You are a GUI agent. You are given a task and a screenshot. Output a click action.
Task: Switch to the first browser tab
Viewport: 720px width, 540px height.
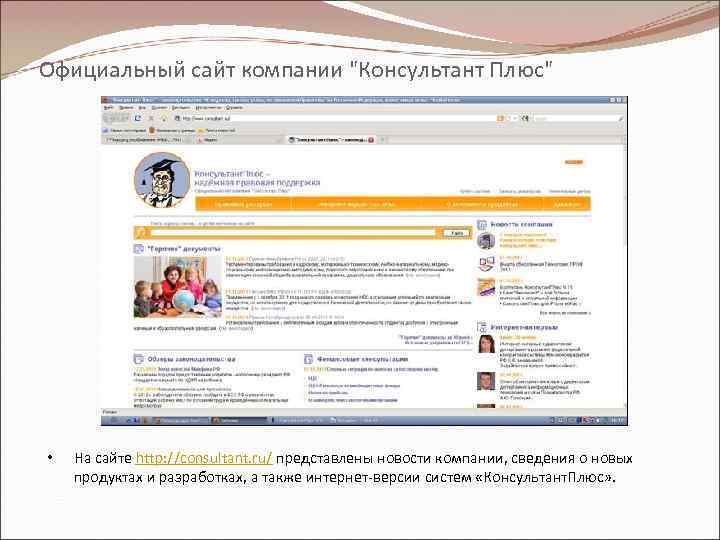point(146,140)
